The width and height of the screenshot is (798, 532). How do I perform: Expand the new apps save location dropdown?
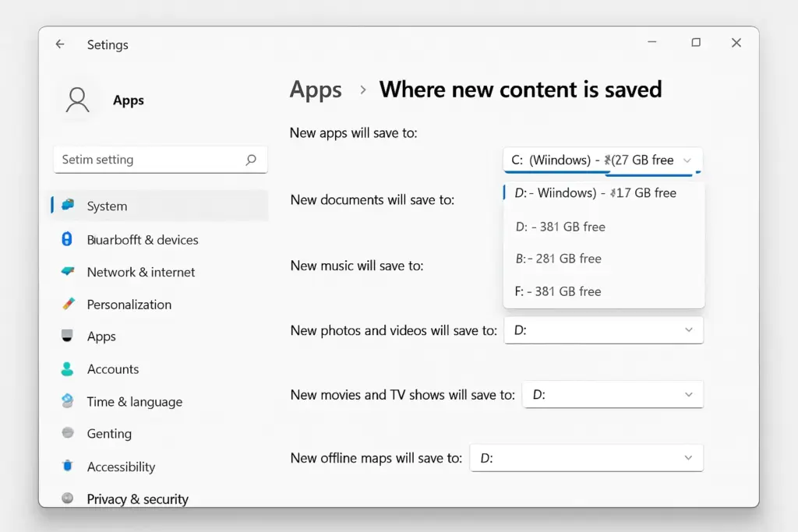pos(602,160)
